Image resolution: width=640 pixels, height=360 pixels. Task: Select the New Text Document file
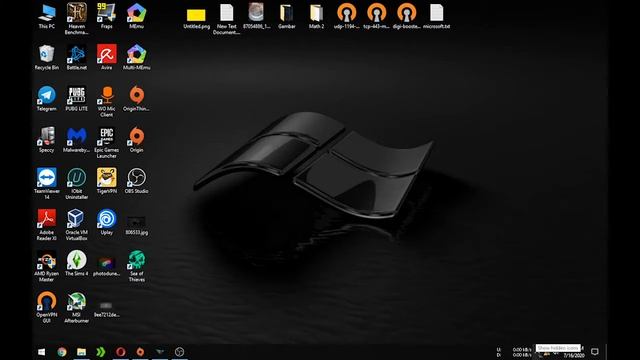point(227,19)
